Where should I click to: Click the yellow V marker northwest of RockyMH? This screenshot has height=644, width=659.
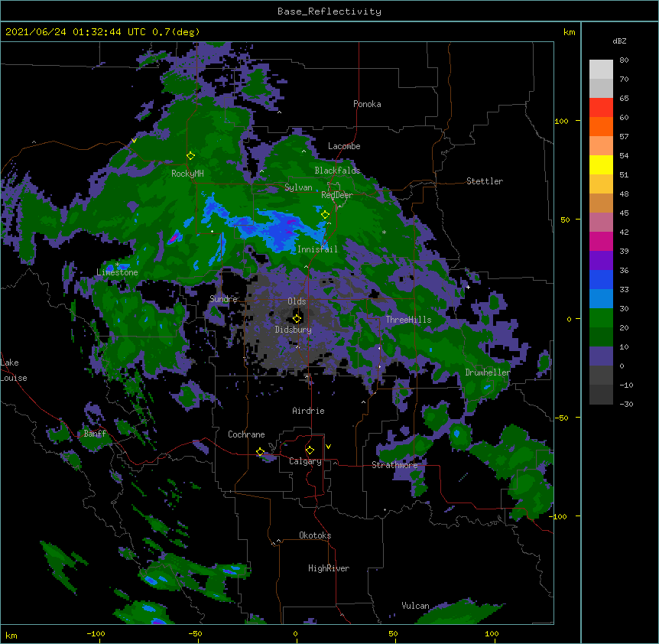pyautogui.click(x=134, y=141)
